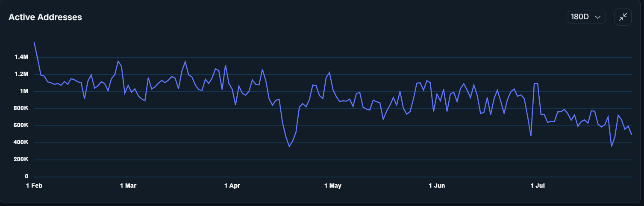Image resolution: width=644 pixels, height=206 pixels.
Task: Click the Active Addresses chart title
Action: point(45,17)
